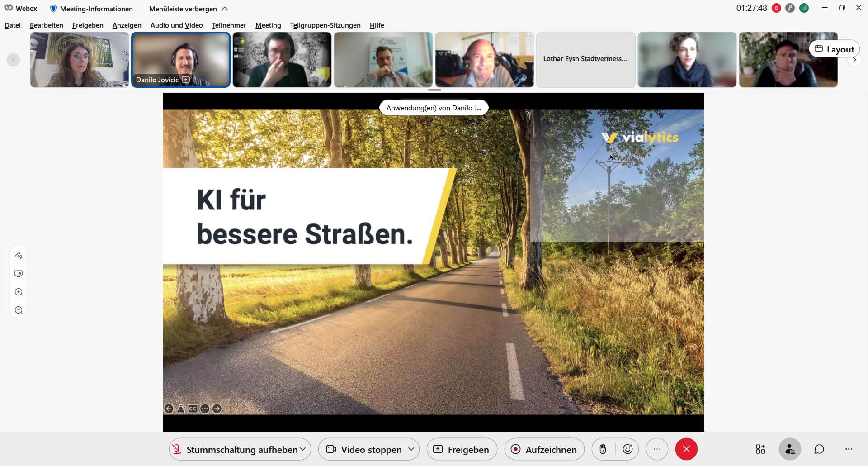
Task: Unmute via Stummschaltung aufheben button
Action: (234, 449)
